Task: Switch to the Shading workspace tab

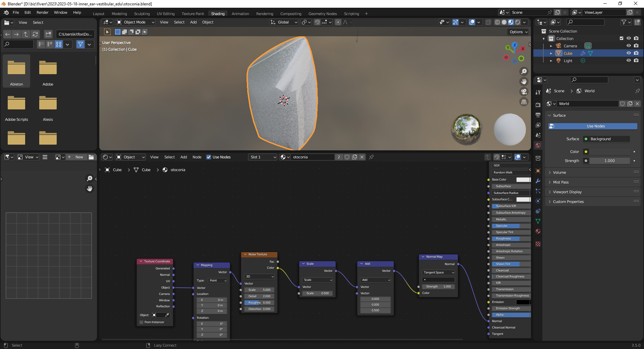Action: [x=218, y=13]
